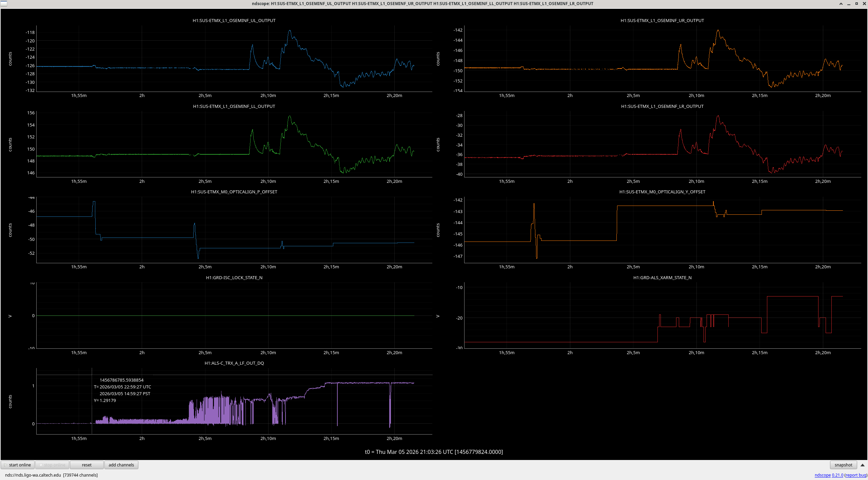Click the t0 timestamp label
This screenshot has width=868, height=480.
pyautogui.click(x=434, y=452)
